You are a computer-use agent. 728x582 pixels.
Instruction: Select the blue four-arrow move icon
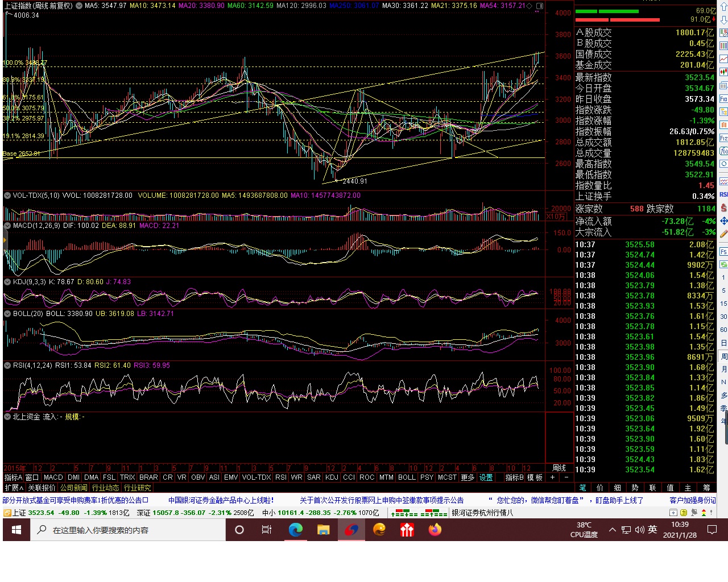723,221
